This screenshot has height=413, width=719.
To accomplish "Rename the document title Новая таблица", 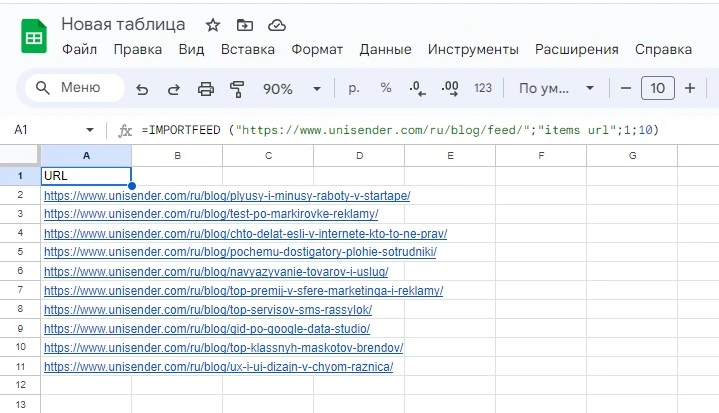I will coord(123,24).
